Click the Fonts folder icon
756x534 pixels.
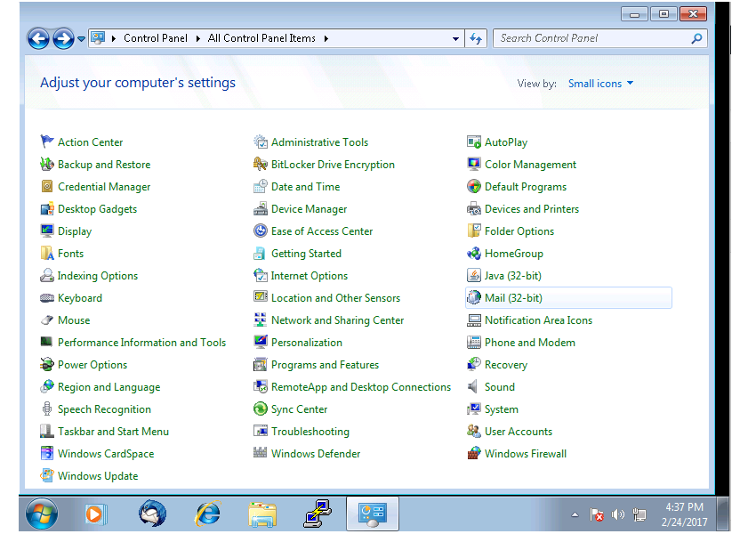pyautogui.click(x=47, y=253)
